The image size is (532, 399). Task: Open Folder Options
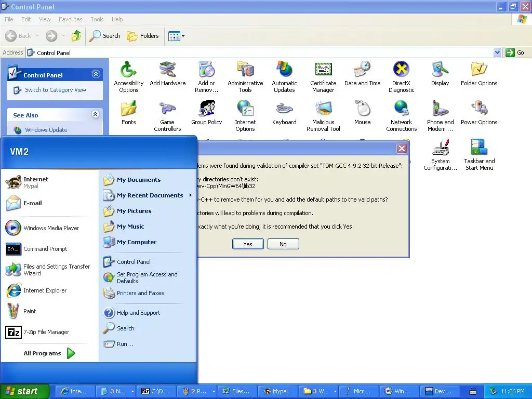click(x=479, y=74)
